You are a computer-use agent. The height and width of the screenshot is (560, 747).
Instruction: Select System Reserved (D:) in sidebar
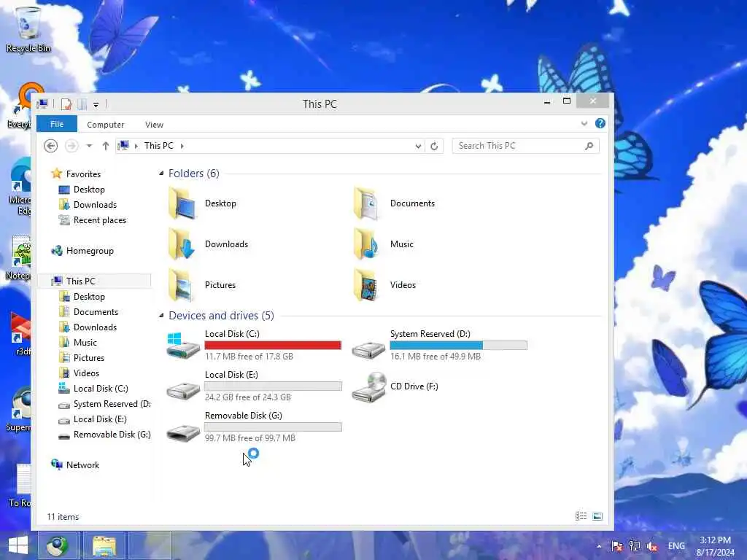(x=112, y=404)
